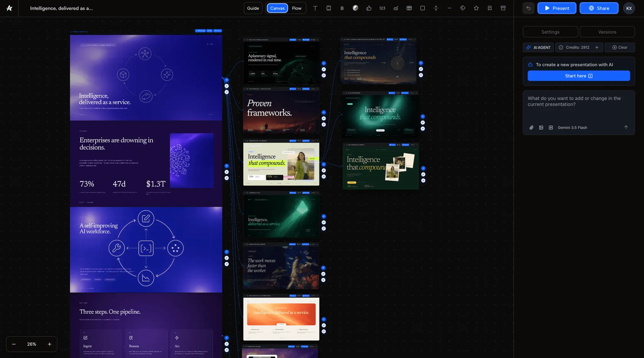Add a video to the AI prompt
Image resolution: width=644 pixels, height=358 pixels.
pos(551,127)
